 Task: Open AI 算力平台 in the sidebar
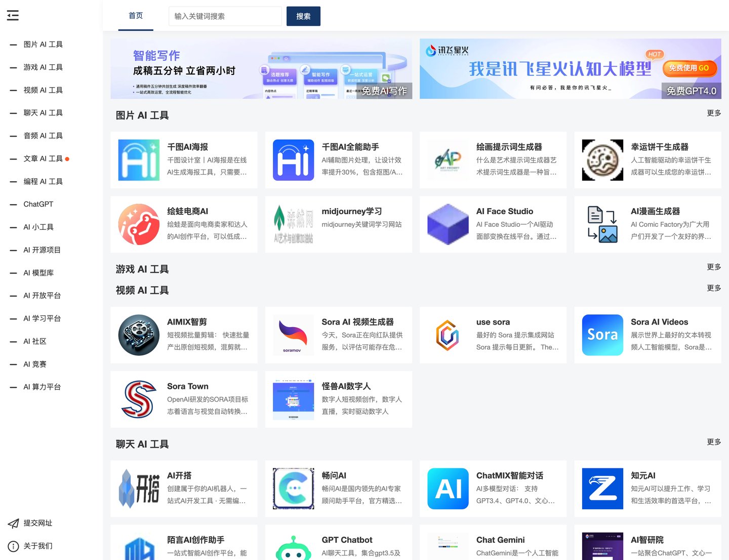pyautogui.click(x=42, y=387)
